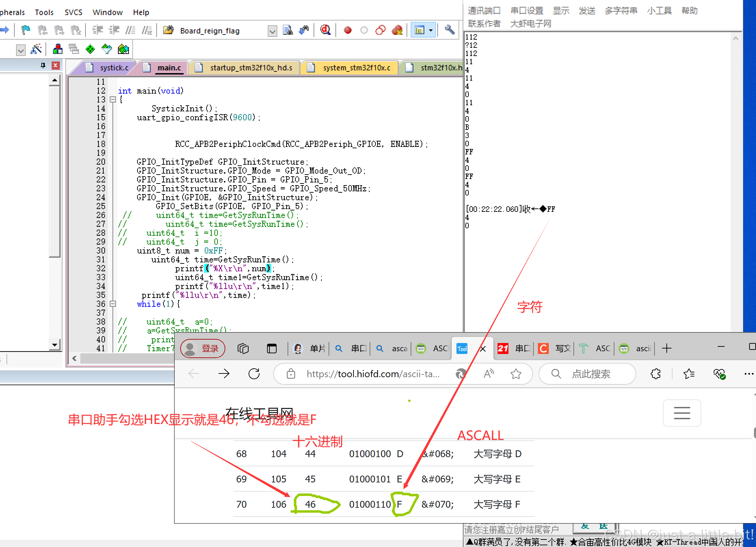Screen dimensions: 756x547
Task: Toggle the project panel auto-hide pin
Action: (43, 65)
